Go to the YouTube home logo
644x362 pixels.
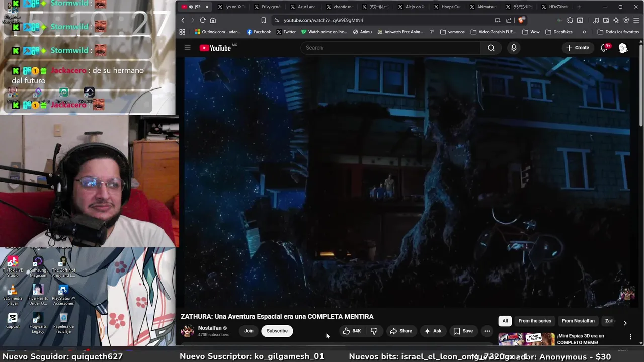(215, 48)
